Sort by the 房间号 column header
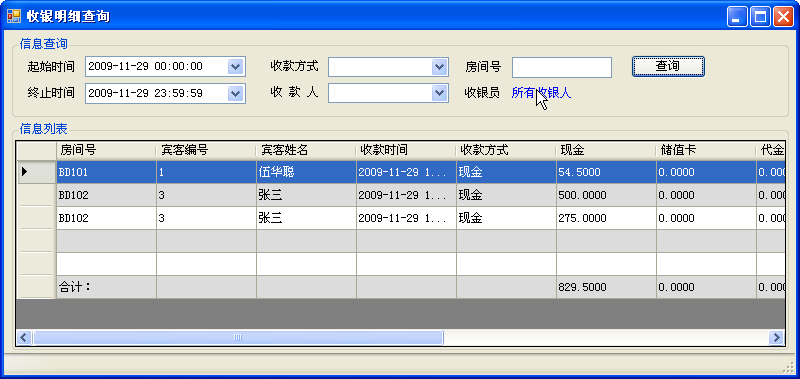800x379 pixels. pos(106,150)
